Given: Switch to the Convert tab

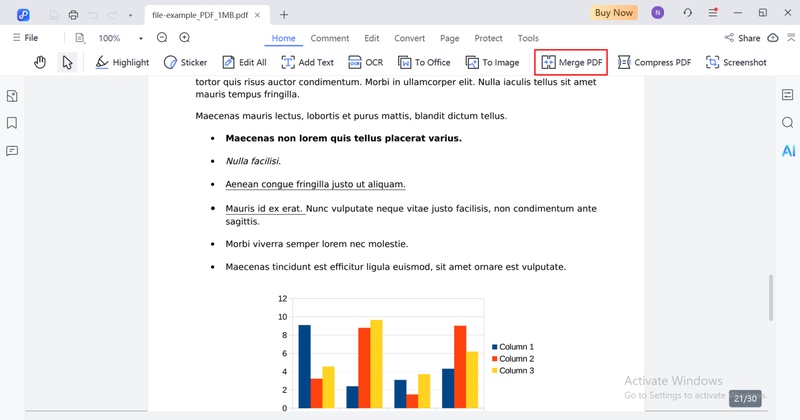Looking at the screenshot, I should coord(409,38).
